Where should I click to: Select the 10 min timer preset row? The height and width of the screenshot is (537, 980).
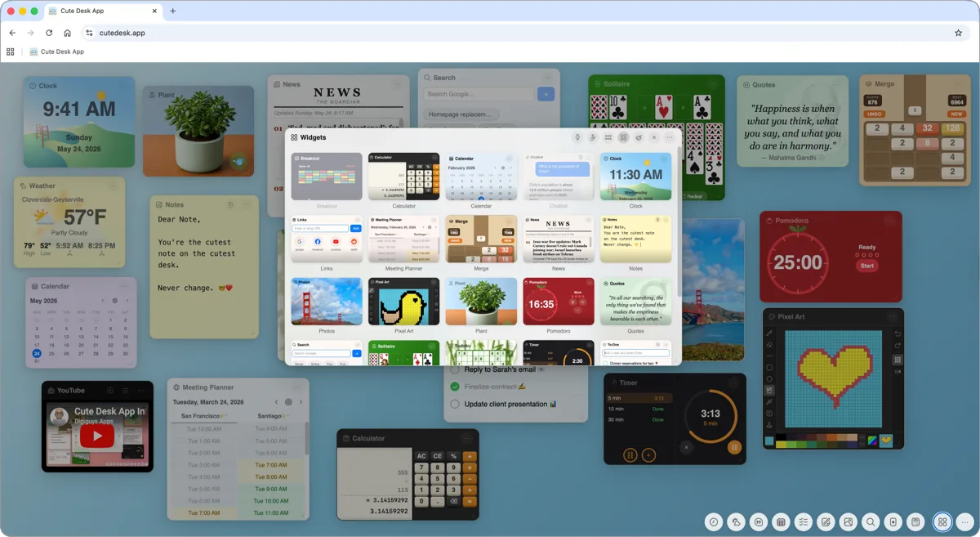tap(640, 409)
